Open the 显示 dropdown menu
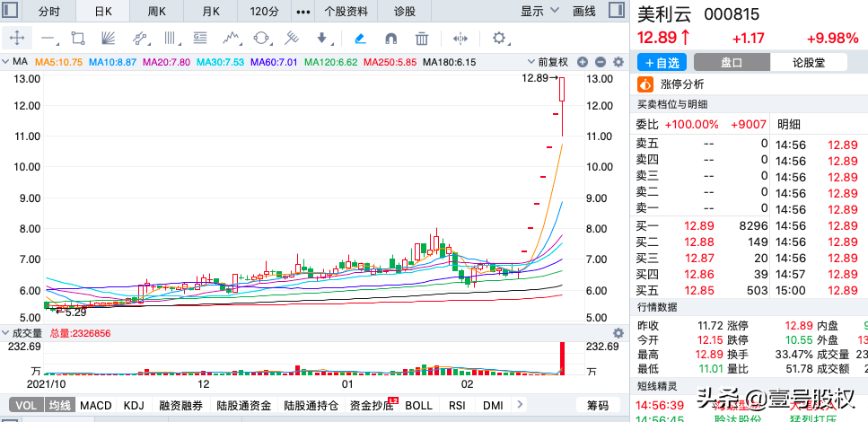Screen dimensions: 868x422 coord(539,12)
